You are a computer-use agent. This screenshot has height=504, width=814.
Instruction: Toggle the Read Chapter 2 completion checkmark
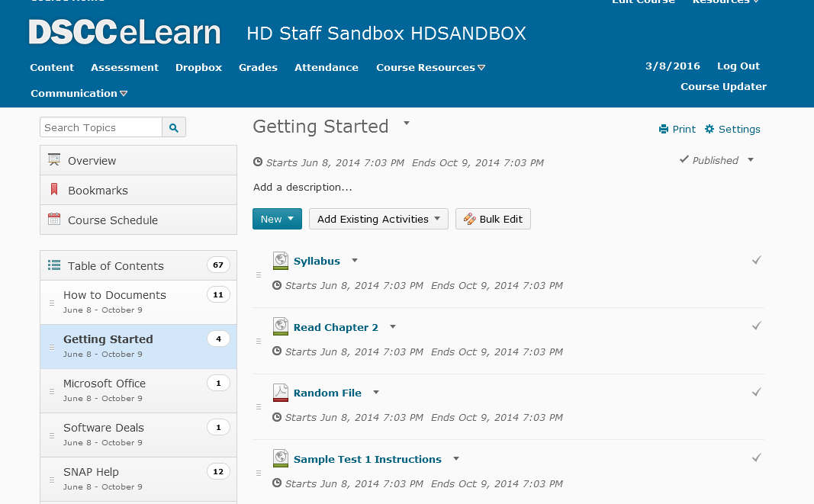click(757, 326)
